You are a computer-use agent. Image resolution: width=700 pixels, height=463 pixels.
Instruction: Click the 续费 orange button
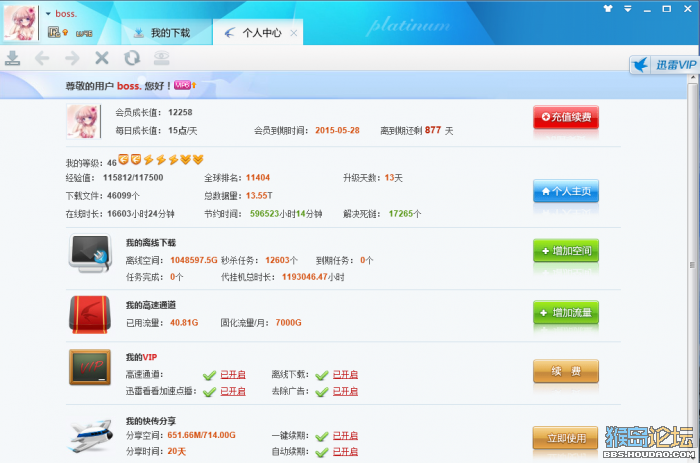click(566, 371)
